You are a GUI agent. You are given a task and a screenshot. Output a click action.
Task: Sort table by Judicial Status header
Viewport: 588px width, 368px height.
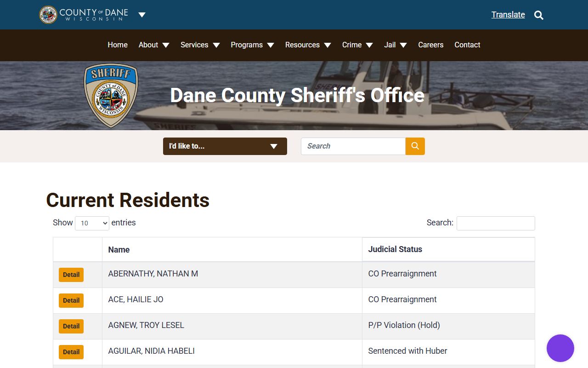pos(448,249)
